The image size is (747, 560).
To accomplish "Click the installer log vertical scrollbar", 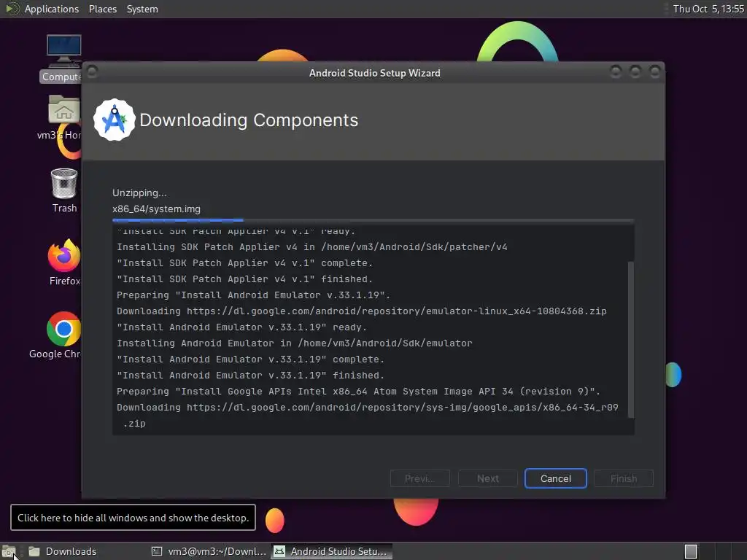I will pos(631,339).
